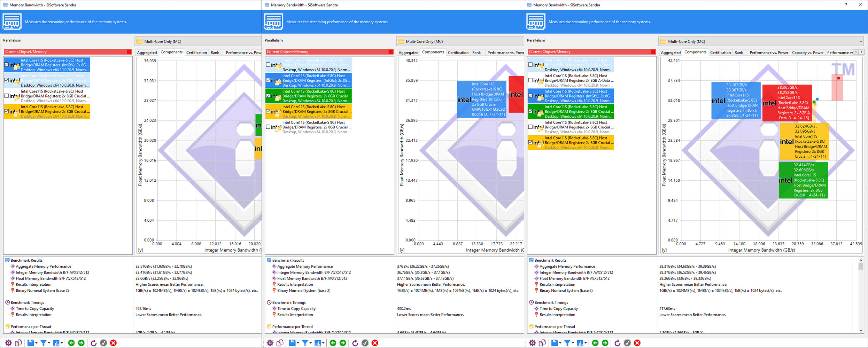
Task: Click green forward arrow in left window
Action: (81, 343)
